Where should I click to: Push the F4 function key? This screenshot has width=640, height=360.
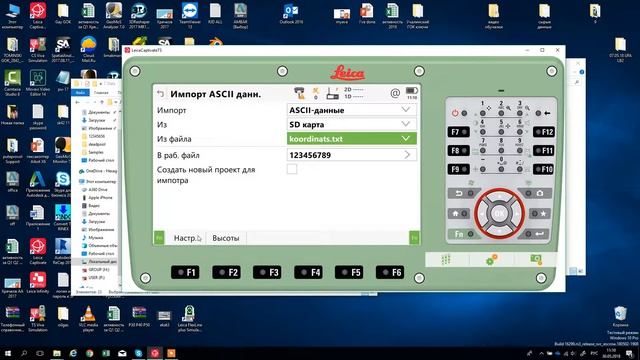coord(309,272)
